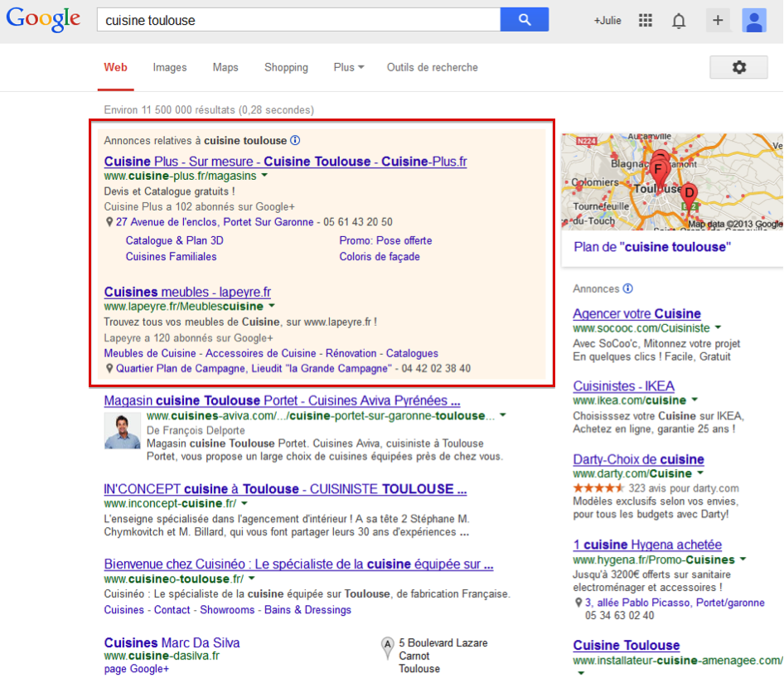The image size is (784, 678).
Task: Click in the search field with cuisine toulouse
Action: coord(298,20)
